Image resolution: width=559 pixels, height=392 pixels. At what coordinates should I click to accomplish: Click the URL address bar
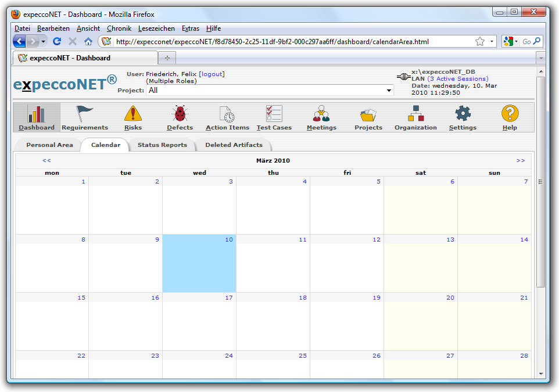[291, 42]
